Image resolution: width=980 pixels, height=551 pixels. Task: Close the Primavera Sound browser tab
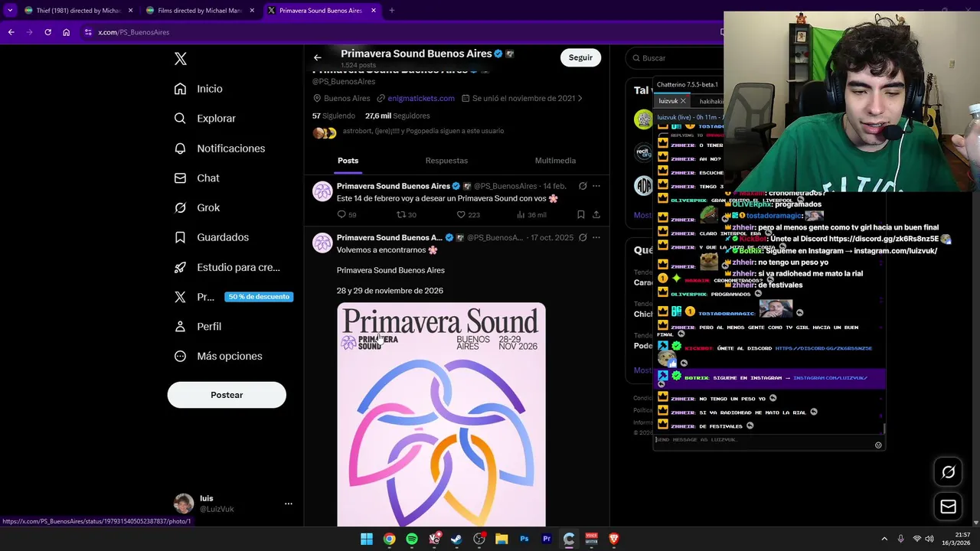374,11
